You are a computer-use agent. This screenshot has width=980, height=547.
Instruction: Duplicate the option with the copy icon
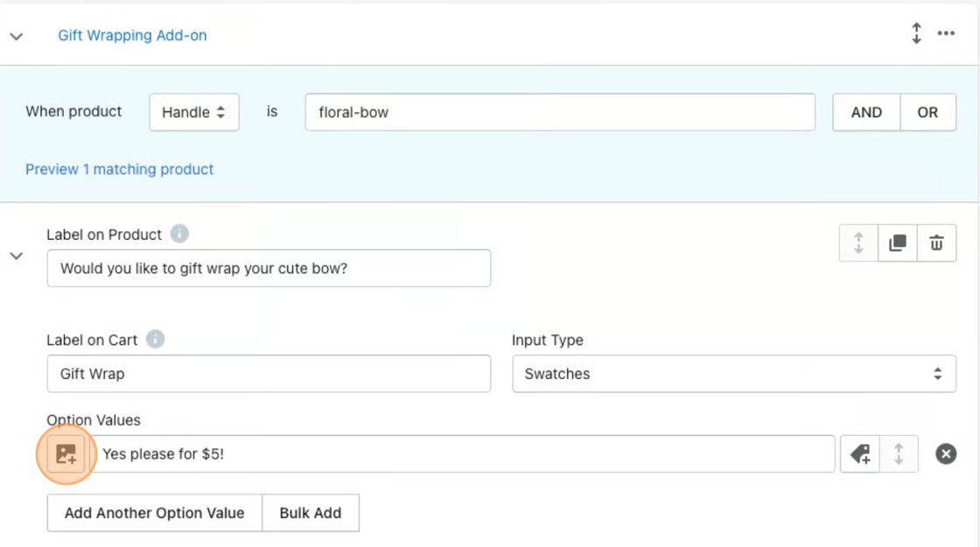point(897,243)
